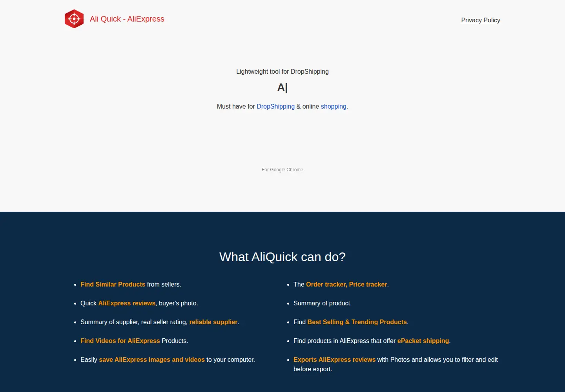The width and height of the screenshot is (565, 392).
Task: Click the animated typing headline text
Action: click(282, 87)
